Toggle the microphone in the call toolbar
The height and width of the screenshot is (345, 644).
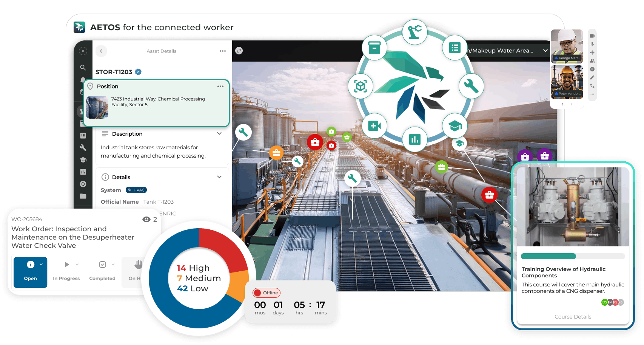[x=592, y=44]
